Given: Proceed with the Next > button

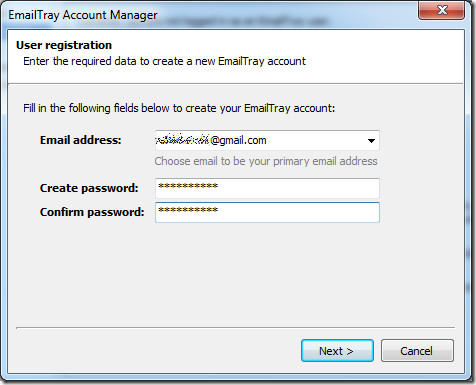Looking at the screenshot, I should [x=337, y=350].
